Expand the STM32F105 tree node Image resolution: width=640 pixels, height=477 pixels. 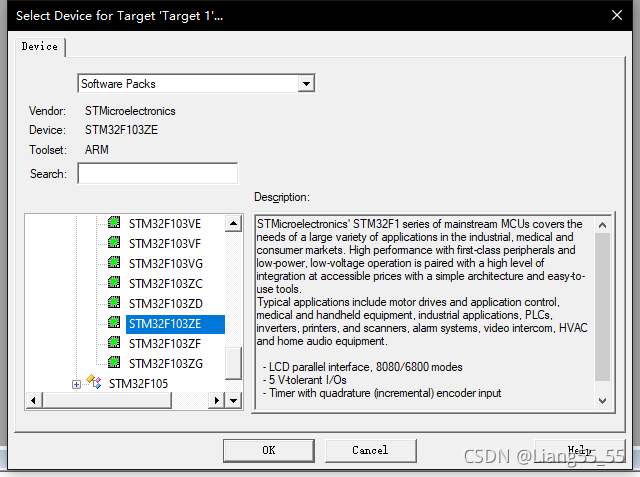pyautogui.click(x=76, y=384)
